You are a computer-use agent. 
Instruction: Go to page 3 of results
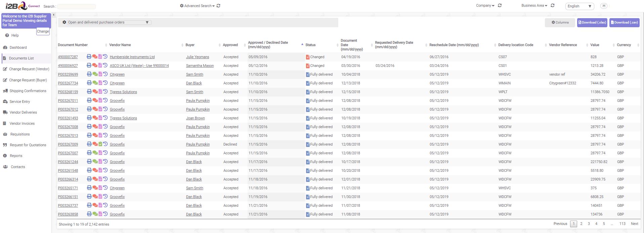pyautogui.click(x=589, y=224)
